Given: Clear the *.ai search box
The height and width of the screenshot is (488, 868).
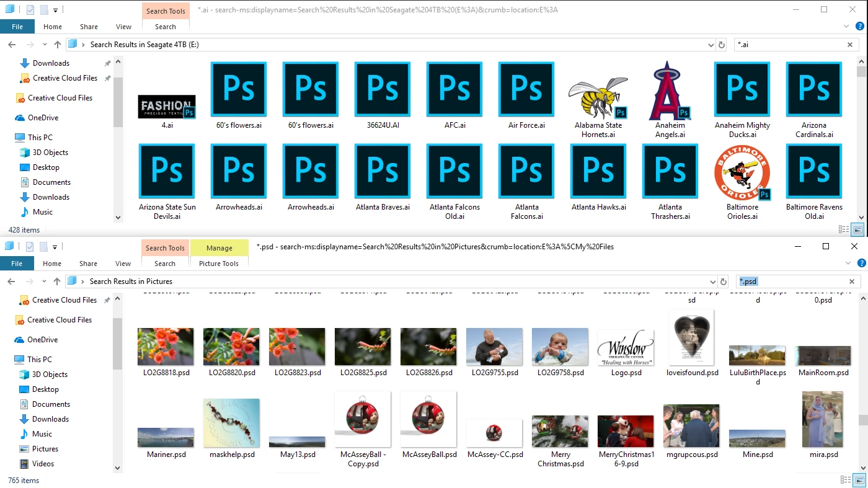Looking at the screenshot, I should pyautogui.click(x=851, y=45).
